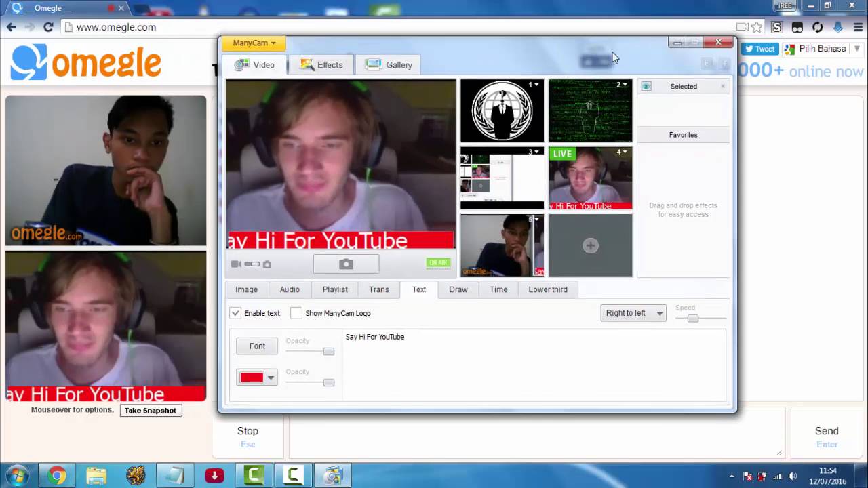Open dropdown arrow on source preset 2

pos(625,85)
